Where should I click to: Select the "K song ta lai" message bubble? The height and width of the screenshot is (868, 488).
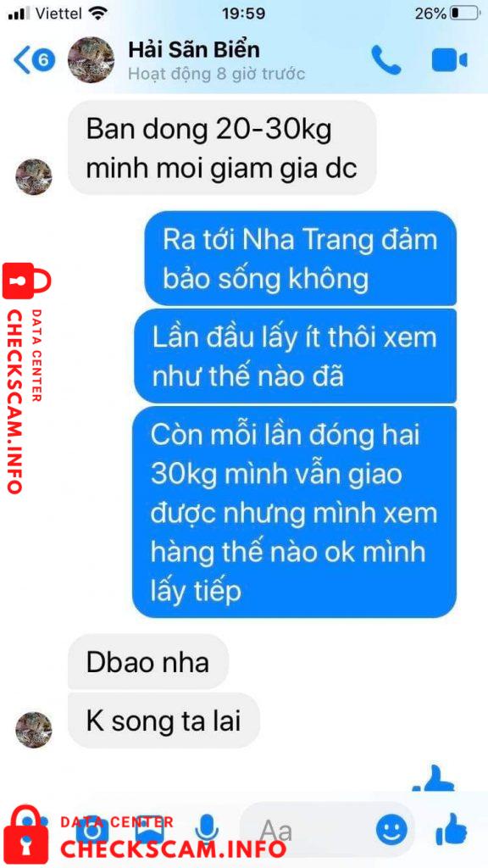164,721
